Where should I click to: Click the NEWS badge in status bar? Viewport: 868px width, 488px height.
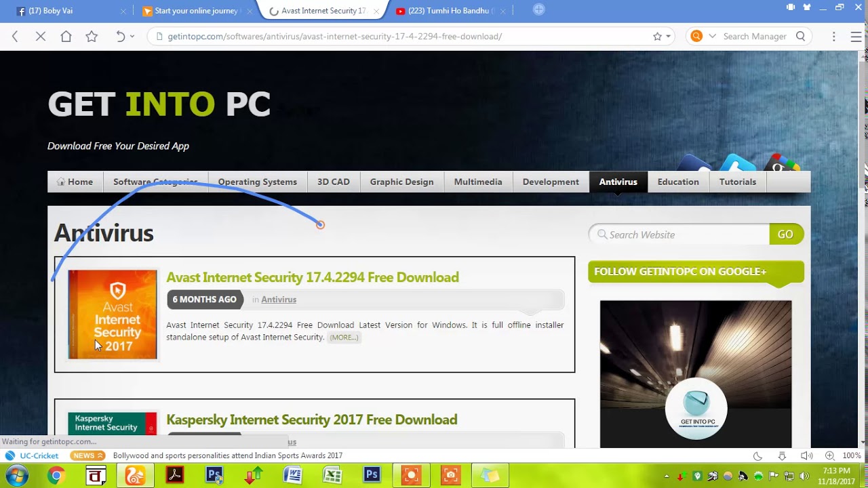point(88,455)
